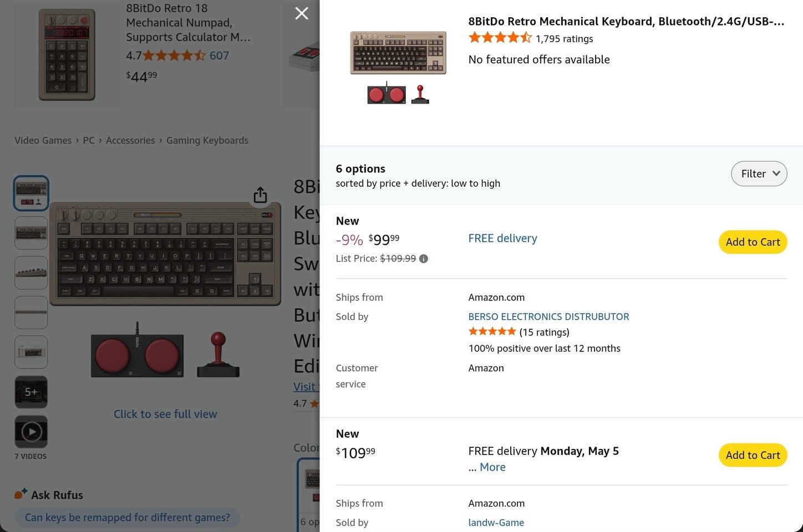This screenshot has width=803, height=532.
Task: Click "Can keys be remapped" Rufus suggestion
Action: pyautogui.click(x=127, y=518)
